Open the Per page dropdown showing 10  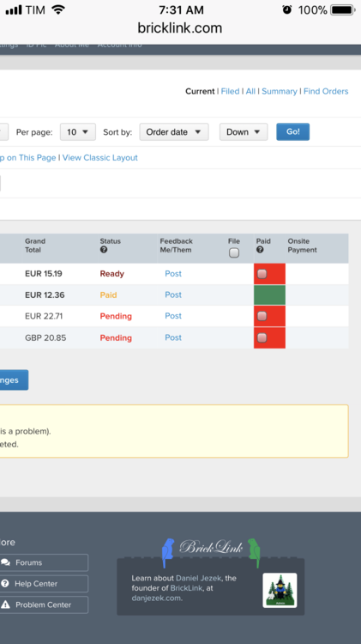tap(78, 132)
